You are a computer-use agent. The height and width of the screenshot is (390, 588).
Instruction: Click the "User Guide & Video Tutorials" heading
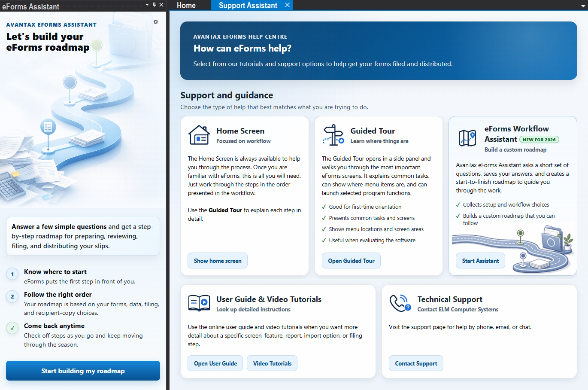coord(269,299)
